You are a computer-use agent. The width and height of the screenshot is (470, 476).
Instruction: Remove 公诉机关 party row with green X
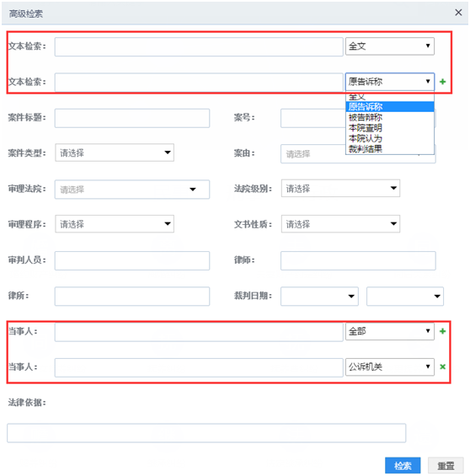442,366
